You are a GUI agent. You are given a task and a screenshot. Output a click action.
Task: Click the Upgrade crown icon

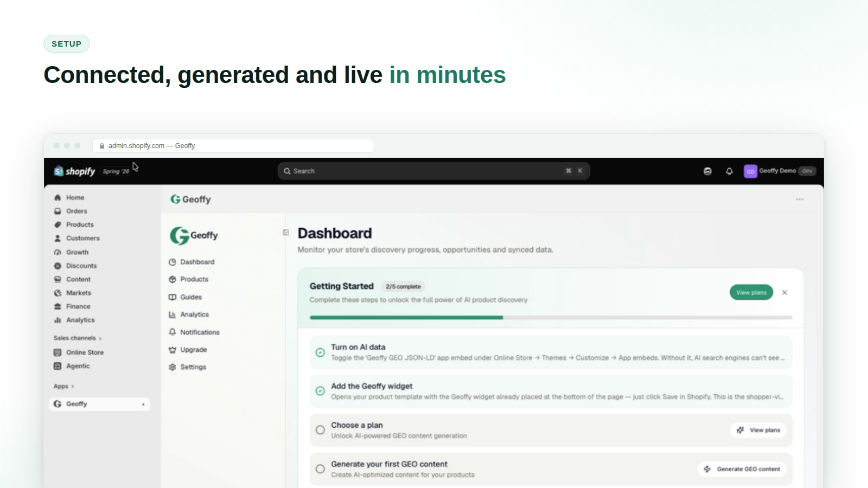[173, 350]
